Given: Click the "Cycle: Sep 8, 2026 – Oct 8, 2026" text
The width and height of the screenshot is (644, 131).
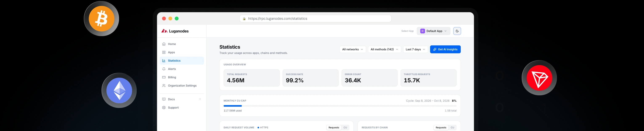Looking at the screenshot, I should tap(428, 101).
